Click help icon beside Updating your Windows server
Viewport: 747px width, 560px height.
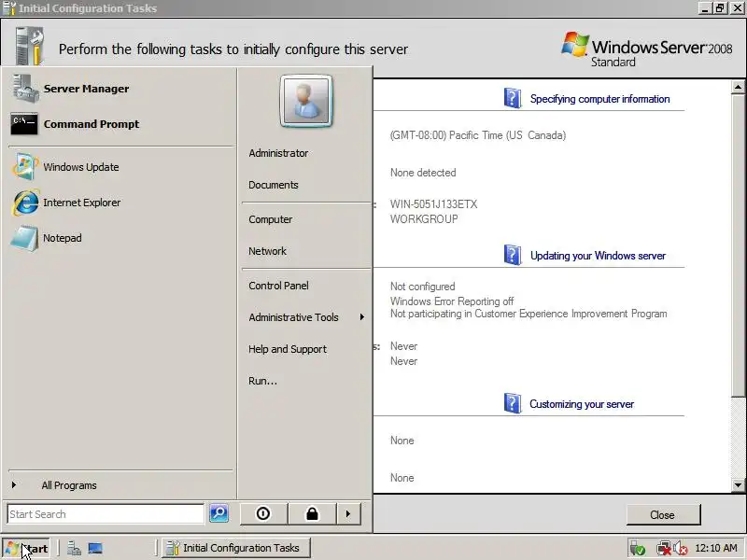pyautogui.click(x=512, y=255)
